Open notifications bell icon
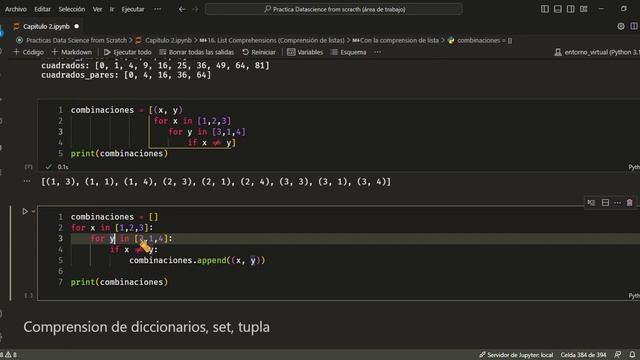Screen dimensions: 640x360 632,355
